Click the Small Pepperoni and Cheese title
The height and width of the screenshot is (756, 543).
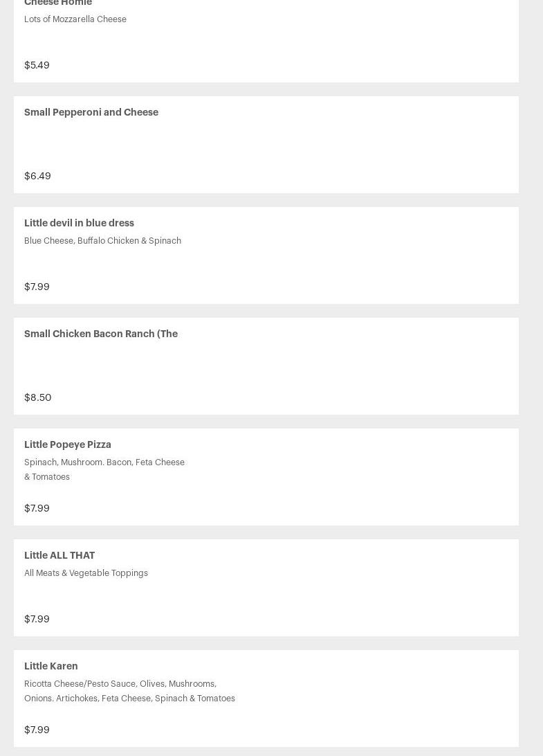pos(91,112)
